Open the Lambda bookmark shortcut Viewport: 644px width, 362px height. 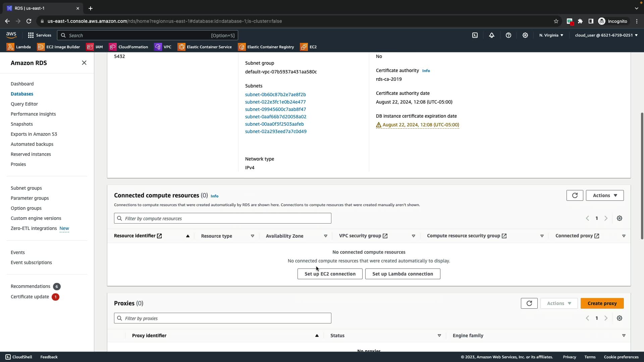pyautogui.click(x=19, y=47)
